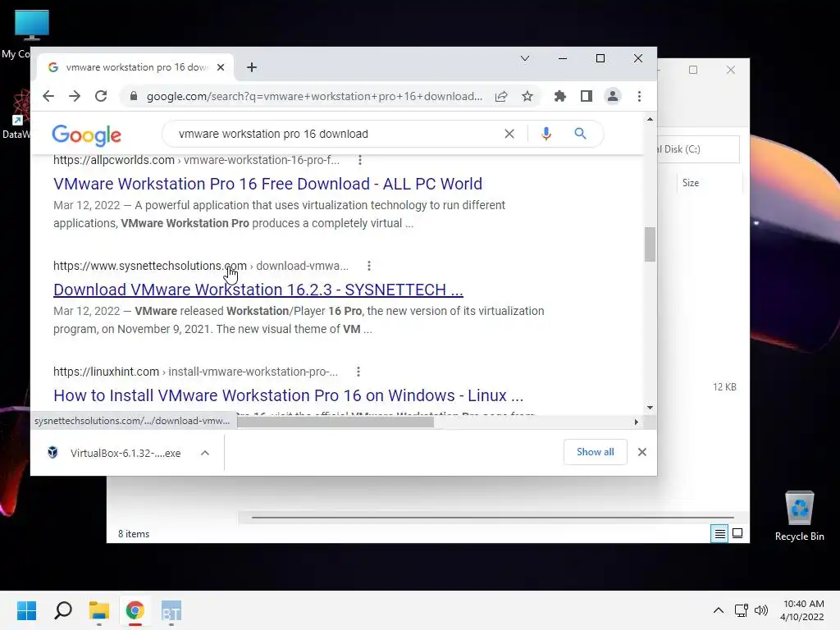
Task: Click vertical scrollbar thumb in Chrome
Action: tap(650, 244)
